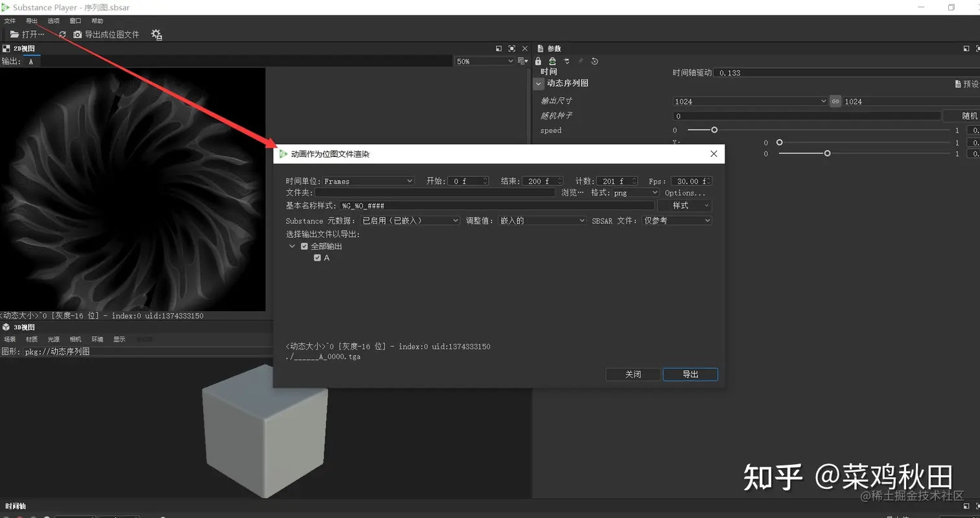Click the 预设 preset document icon

[958, 84]
